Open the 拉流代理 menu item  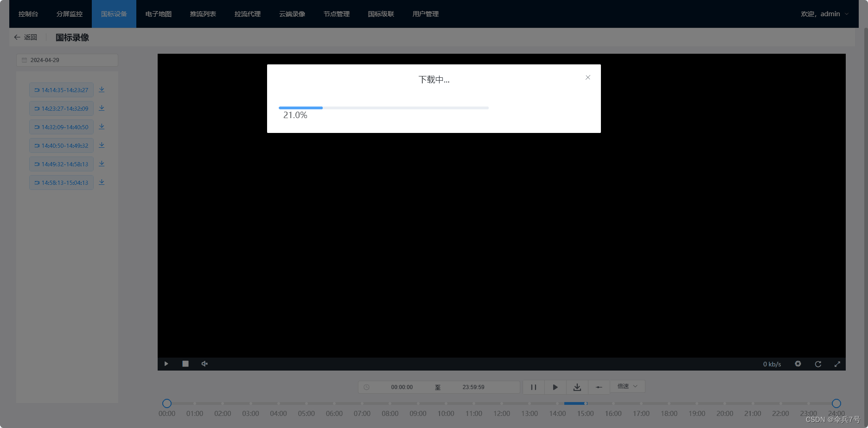click(x=248, y=14)
